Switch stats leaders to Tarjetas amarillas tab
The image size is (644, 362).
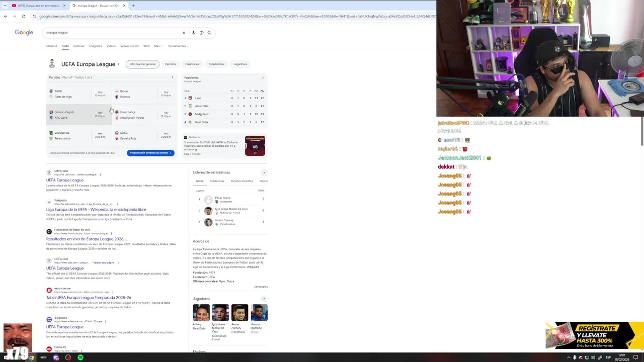(242, 181)
